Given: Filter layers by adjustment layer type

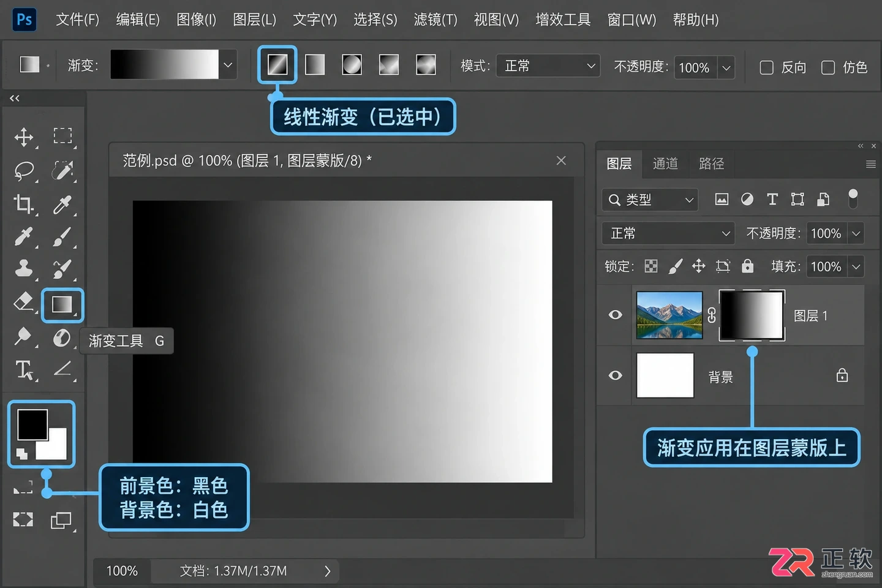Looking at the screenshot, I should [x=747, y=199].
